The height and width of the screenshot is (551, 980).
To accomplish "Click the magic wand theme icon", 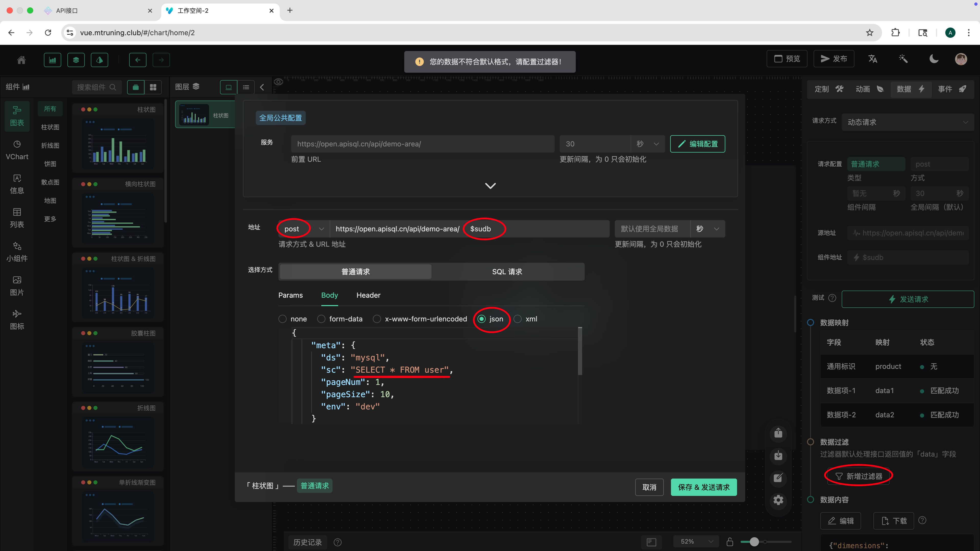I will 903,59.
